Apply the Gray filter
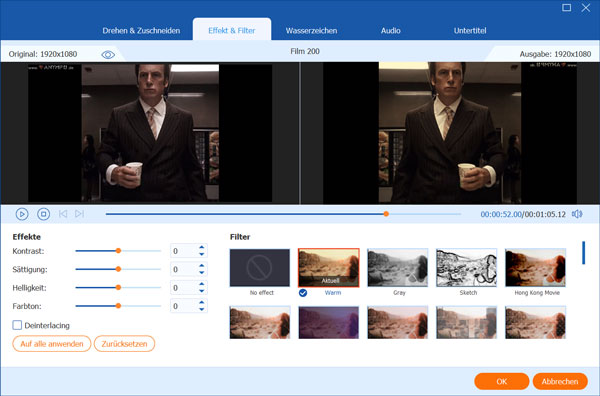The width and height of the screenshot is (600, 396). (398, 267)
